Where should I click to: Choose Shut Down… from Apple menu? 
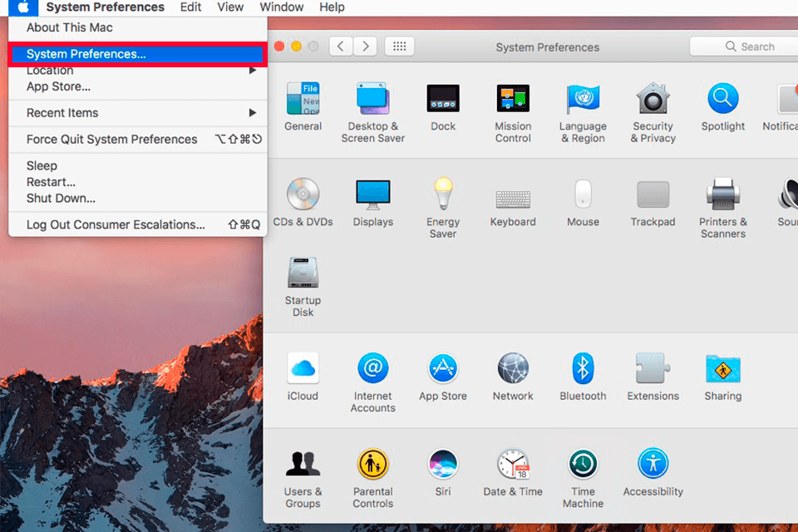click(x=137, y=199)
